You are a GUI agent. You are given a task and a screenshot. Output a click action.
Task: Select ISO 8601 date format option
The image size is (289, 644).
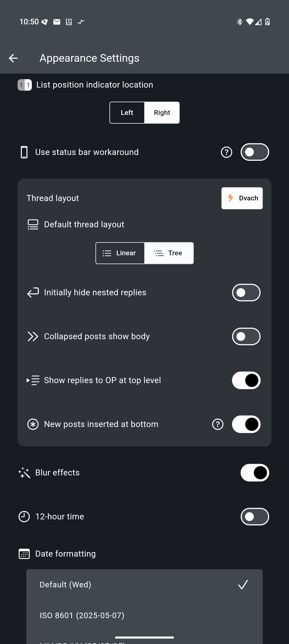click(144, 615)
